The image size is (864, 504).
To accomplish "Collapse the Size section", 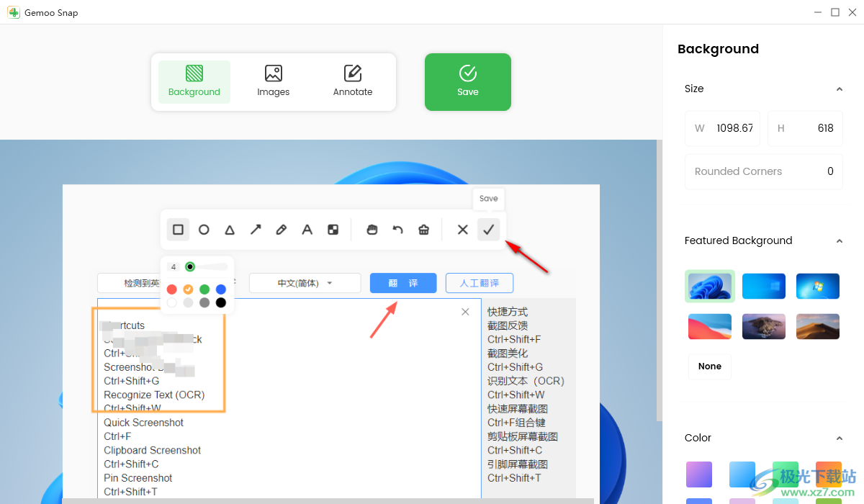I will (x=839, y=89).
